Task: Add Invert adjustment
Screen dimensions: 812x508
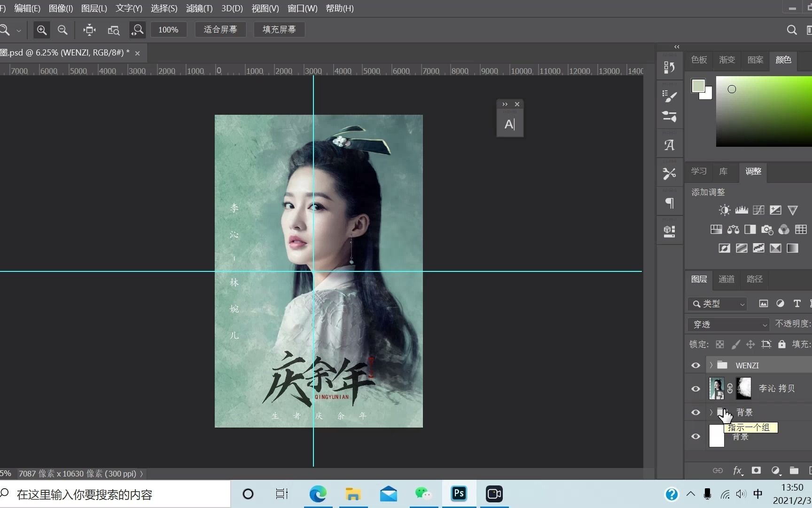Action: (x=725, y=248)
